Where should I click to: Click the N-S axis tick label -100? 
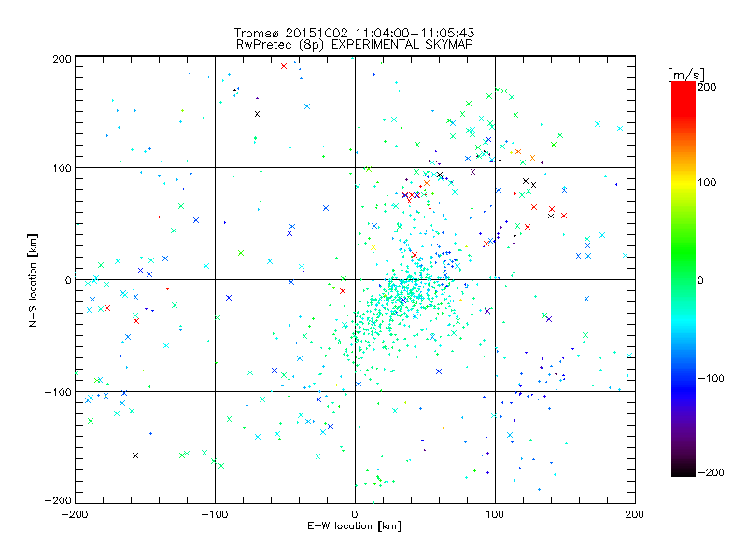(x=58, y=392)
